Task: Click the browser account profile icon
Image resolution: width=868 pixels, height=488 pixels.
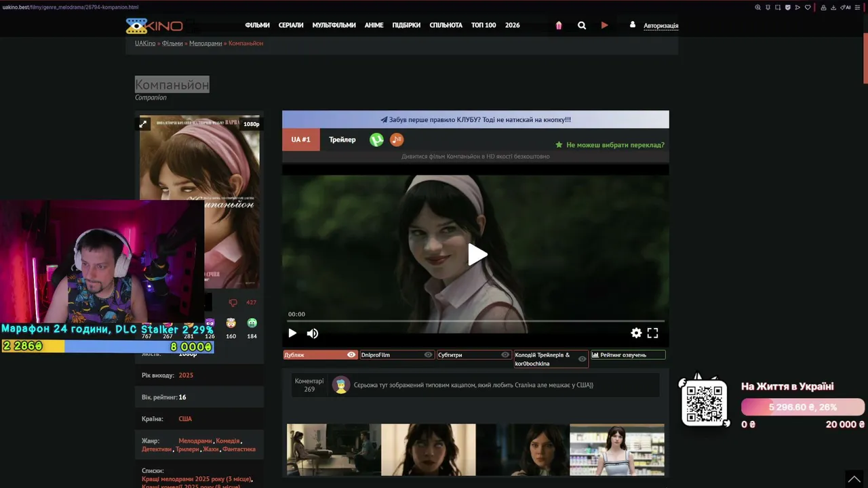Action: 823,7
